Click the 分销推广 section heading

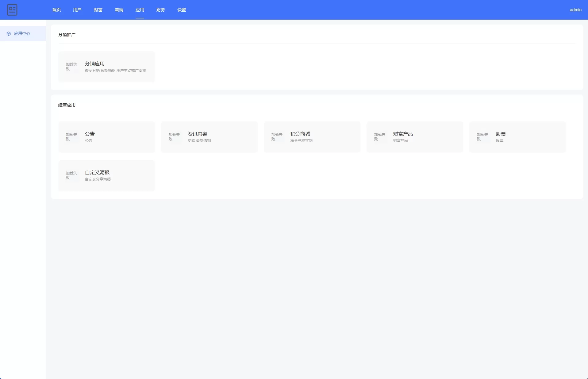tap(67, 35)
